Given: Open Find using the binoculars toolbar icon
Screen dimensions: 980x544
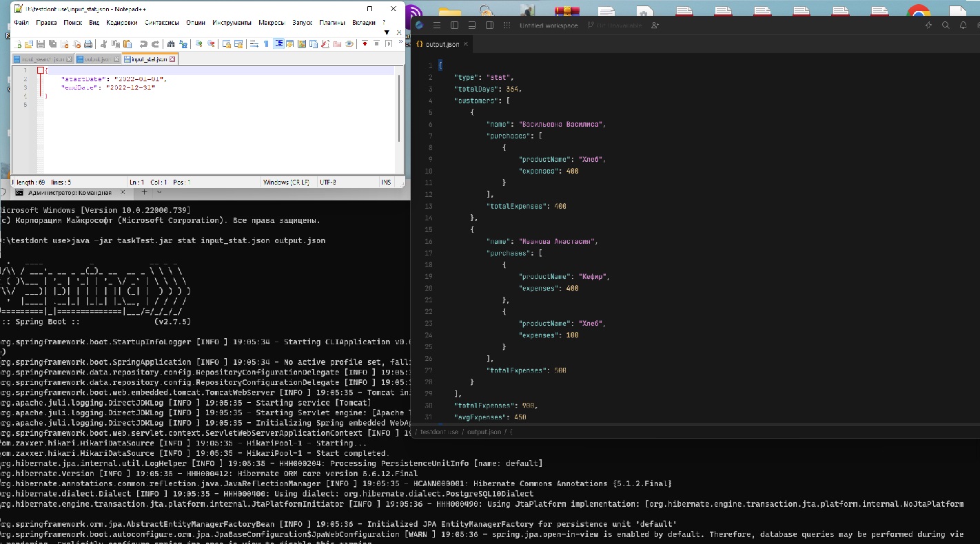Looking at the screenshot, I should tap(172, 43).
